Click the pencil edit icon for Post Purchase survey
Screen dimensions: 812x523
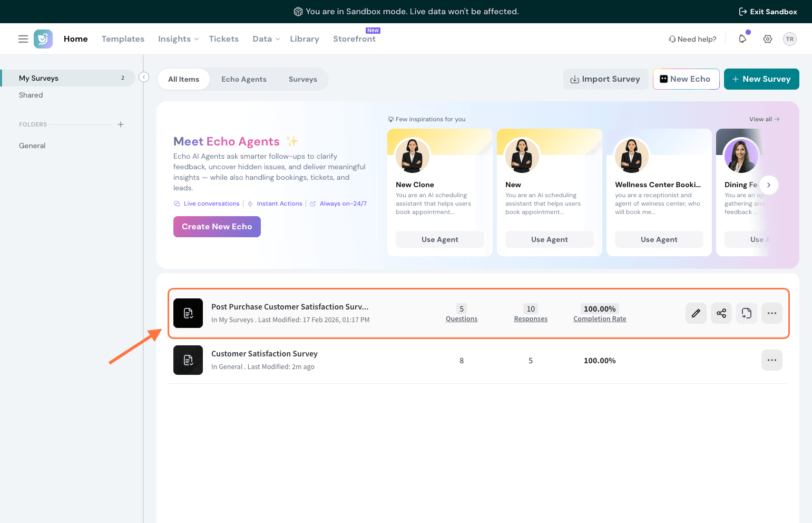[x=696, y=313]
